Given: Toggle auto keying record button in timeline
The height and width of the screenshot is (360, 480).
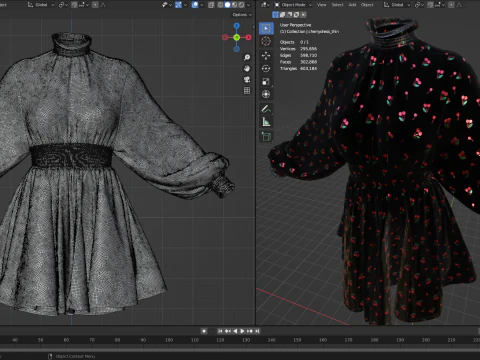Looking at the screenshot, I should [x=204, y=331].
